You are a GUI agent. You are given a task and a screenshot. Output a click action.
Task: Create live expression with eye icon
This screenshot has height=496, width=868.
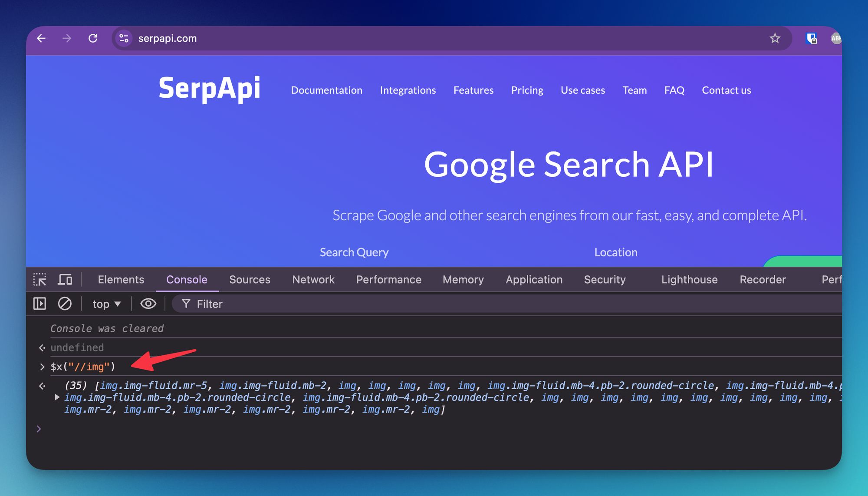(148, 304)
